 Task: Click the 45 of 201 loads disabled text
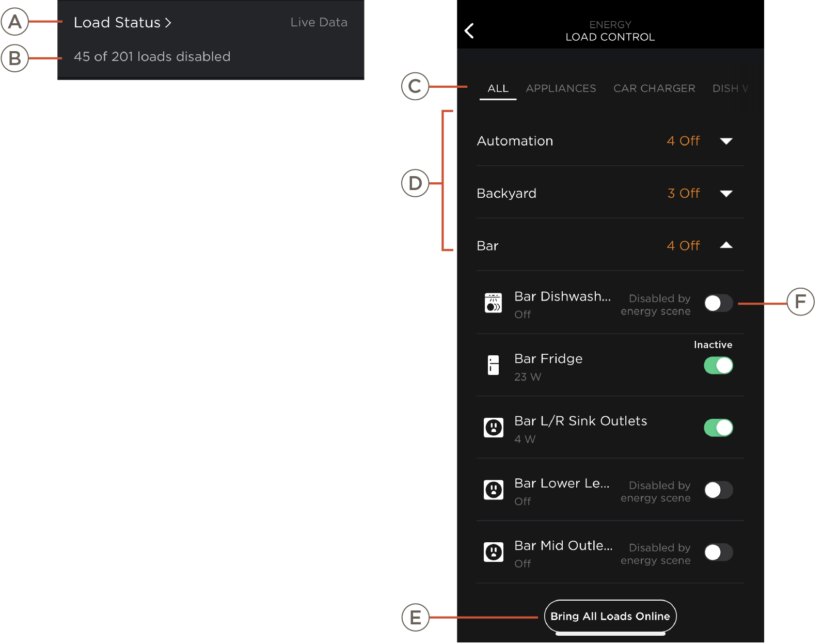(x=152, y=57)
